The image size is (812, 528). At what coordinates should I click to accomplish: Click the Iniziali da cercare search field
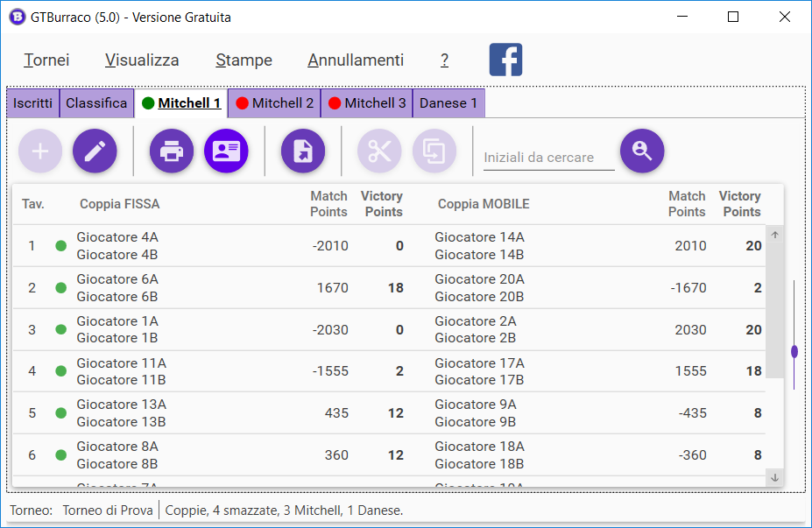(x=549, y=158)
